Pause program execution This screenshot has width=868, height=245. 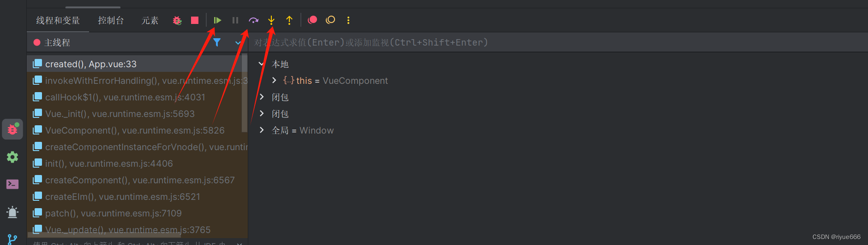click(235, 20)
